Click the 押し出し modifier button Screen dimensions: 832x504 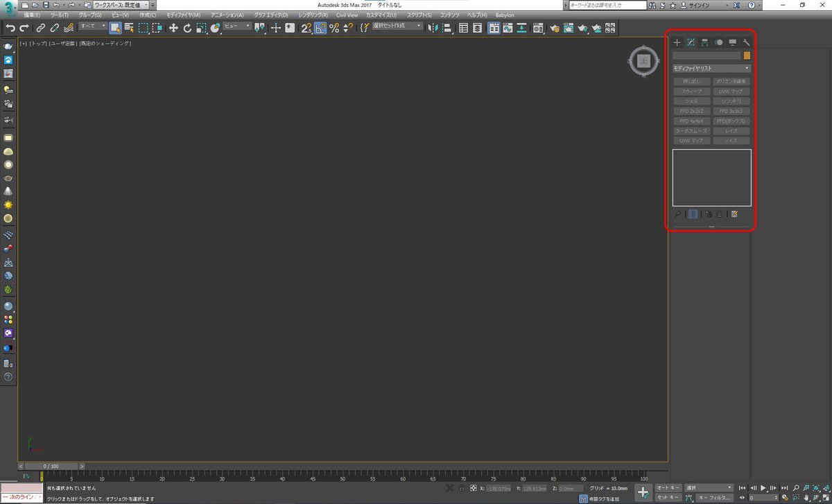[x=692, y=81]
